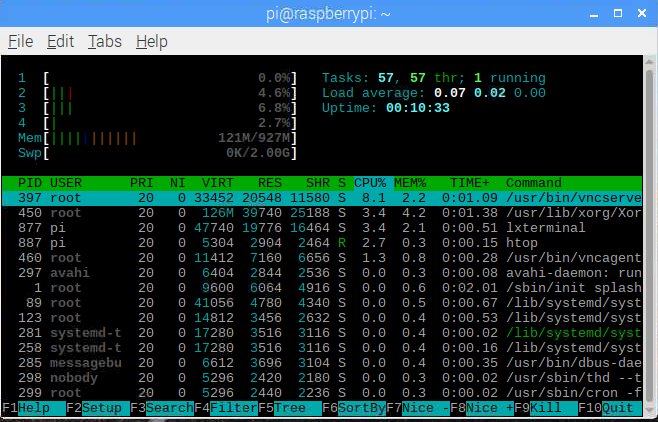The height and width of the screenshot is (422, 658).
Task: Click F1 Help in htop footer
Action: point(34,408)
